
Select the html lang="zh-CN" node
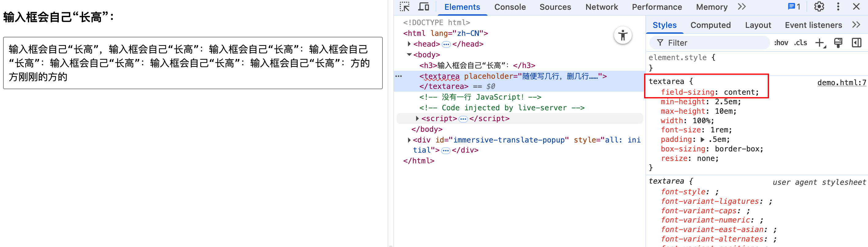[x=445, y=33]
